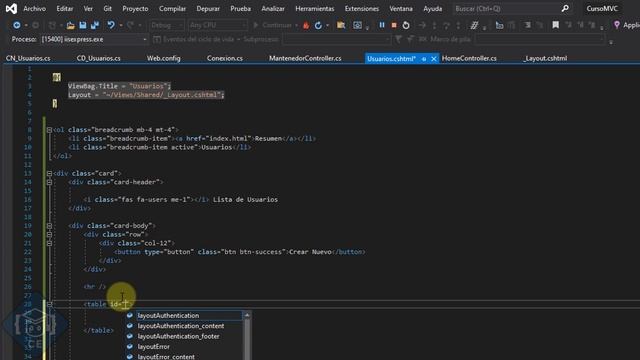
Task: Switch to the HomeController.cs tab
Action: tap(469, 58)
